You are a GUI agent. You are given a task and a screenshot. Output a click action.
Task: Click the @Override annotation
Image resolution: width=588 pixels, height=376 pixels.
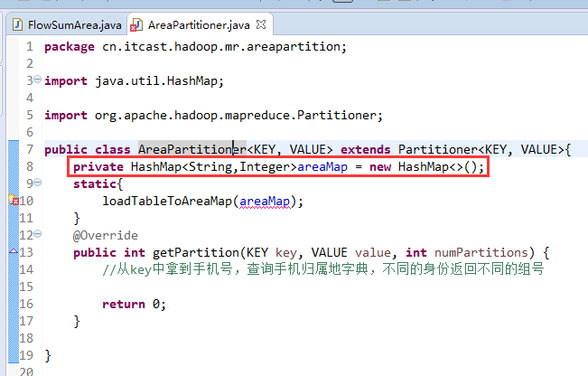106,235
